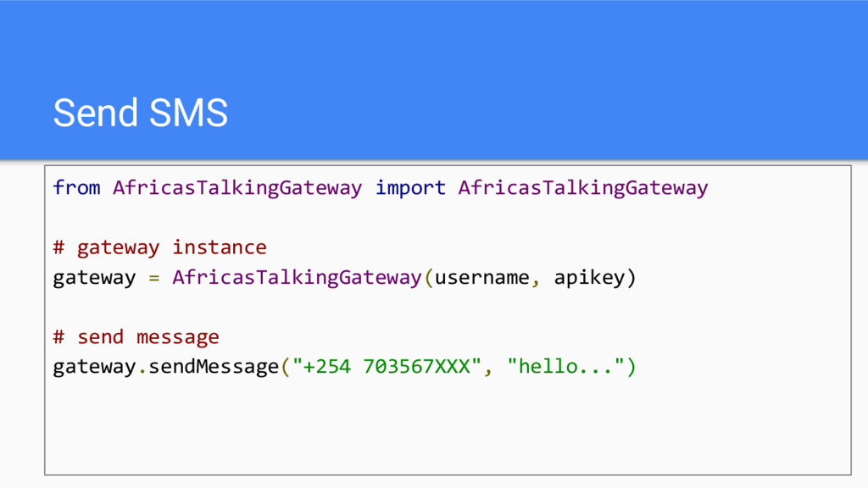Screen dimensions: 868x488
Task: Select the "apikey" argument
Action: (589, 278)
